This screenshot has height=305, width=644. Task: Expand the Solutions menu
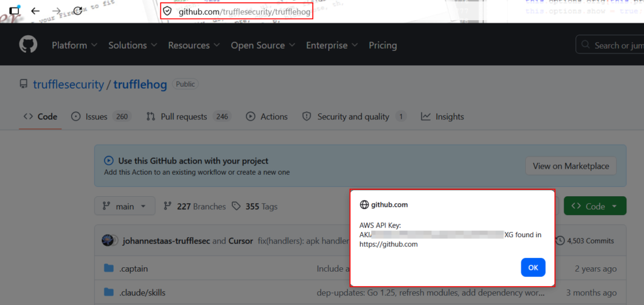tap(133, 45)
